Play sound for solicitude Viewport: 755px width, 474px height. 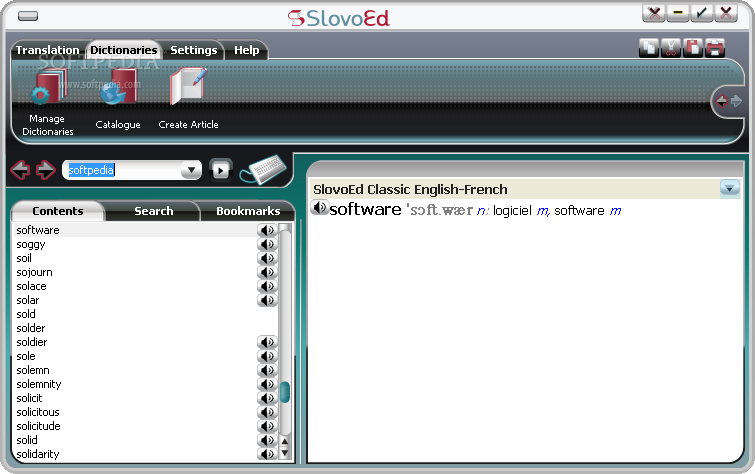267,426
